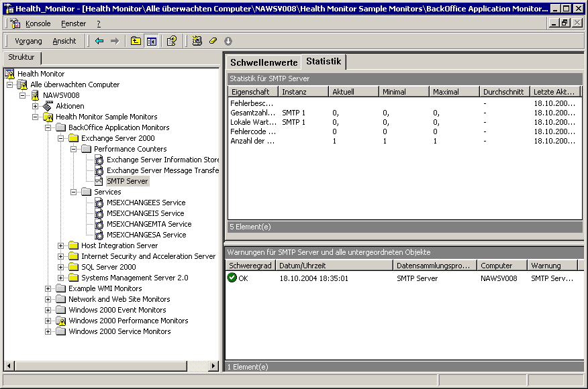Expand the Aktionen node
This screenshot has width=588, height=389.
click(36, 106)
